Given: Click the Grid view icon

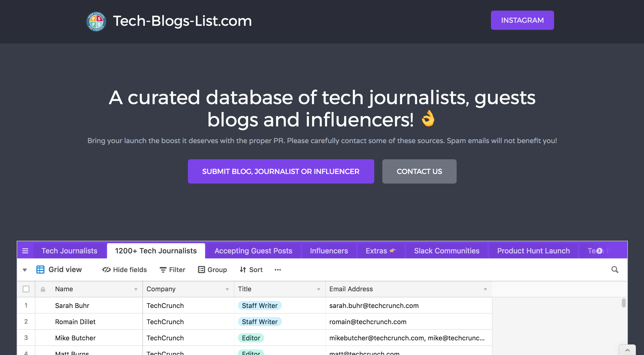Looking at the screenshot, I should pos(40,270).
